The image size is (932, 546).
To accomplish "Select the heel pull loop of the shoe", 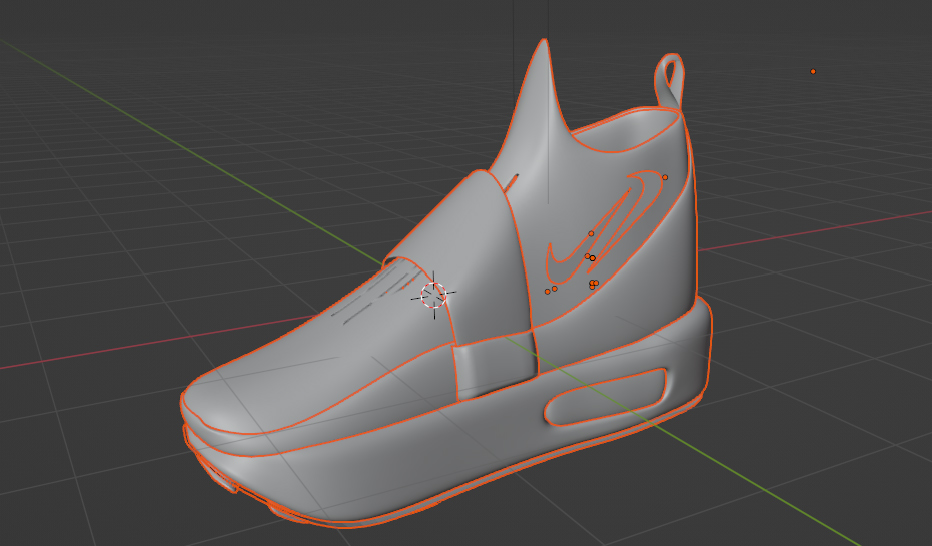I will 670,80.
